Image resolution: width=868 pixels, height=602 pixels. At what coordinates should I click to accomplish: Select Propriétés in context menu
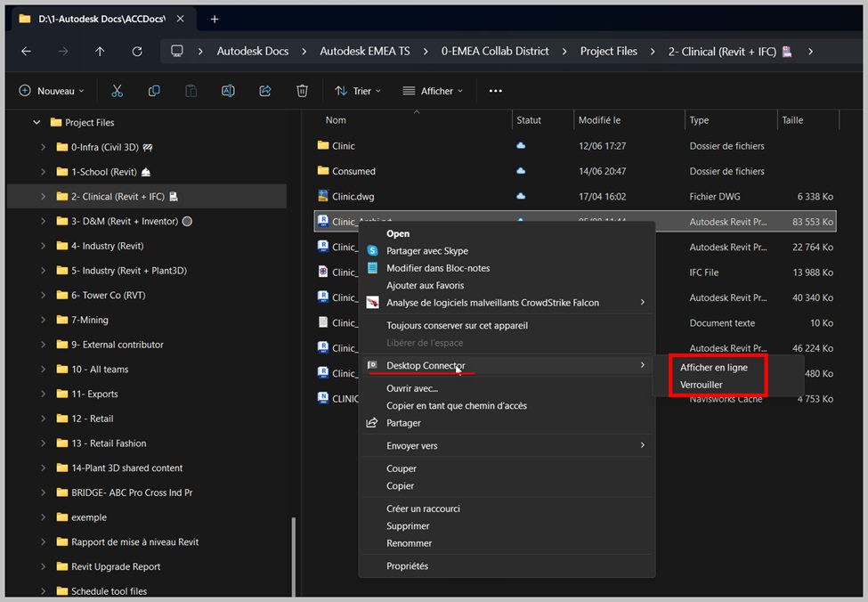coord(407,566)
